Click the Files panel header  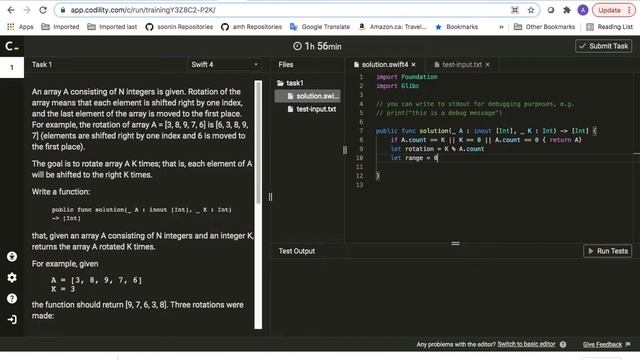pos(286,64)
